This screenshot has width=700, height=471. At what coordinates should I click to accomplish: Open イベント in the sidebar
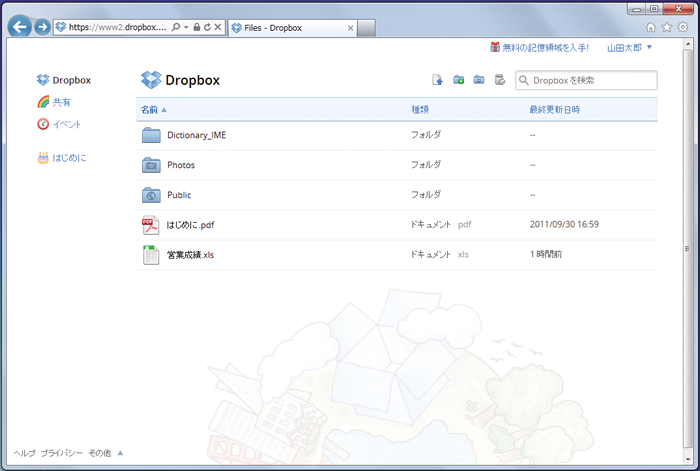click(66, 124)
